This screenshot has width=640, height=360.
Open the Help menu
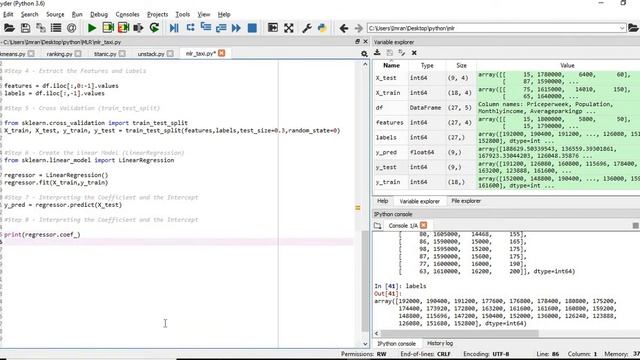224,14
